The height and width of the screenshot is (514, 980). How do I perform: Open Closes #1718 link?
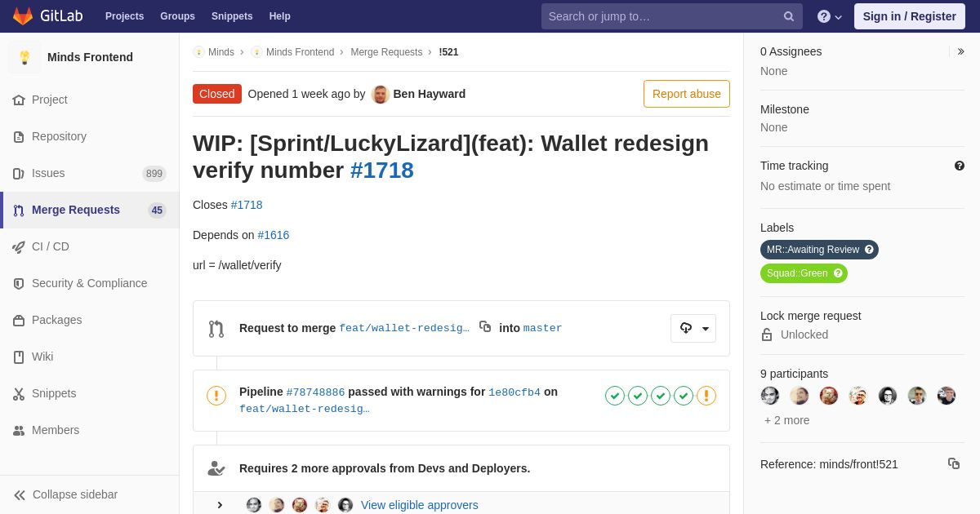point(247,205)
